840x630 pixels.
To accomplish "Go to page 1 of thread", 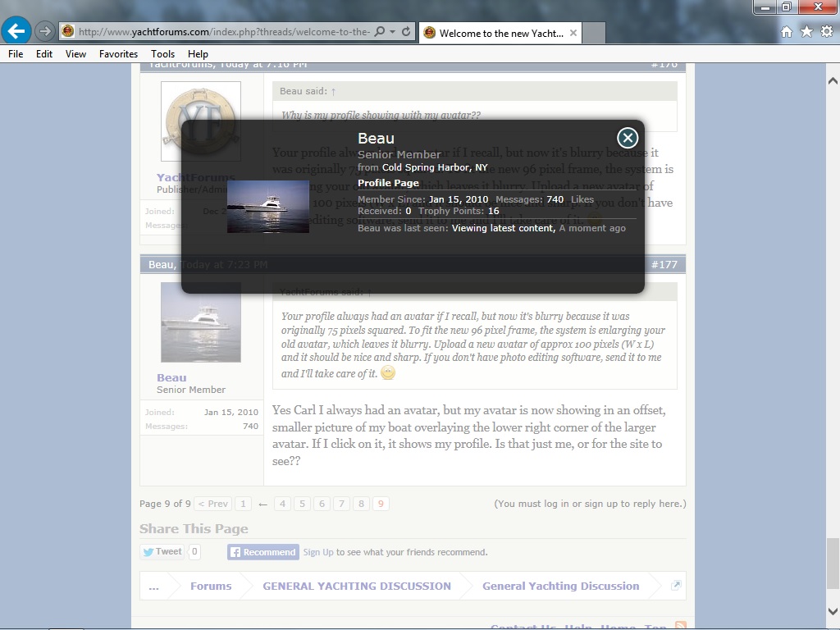I will (x=243, y=504).
